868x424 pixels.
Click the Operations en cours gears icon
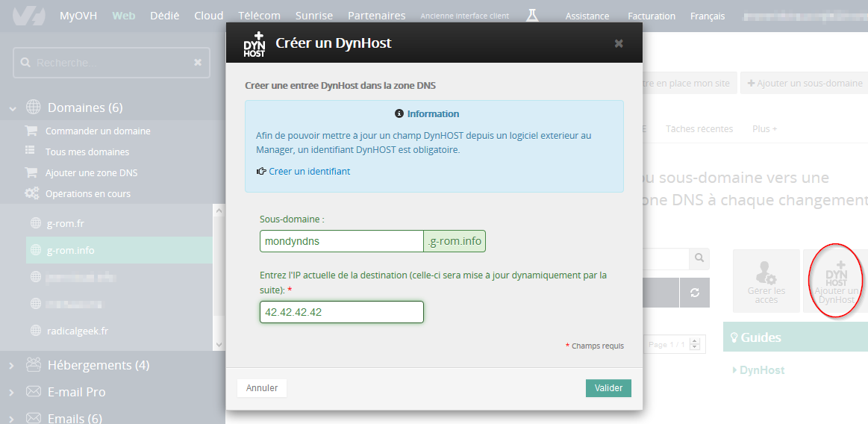[31, 193]
